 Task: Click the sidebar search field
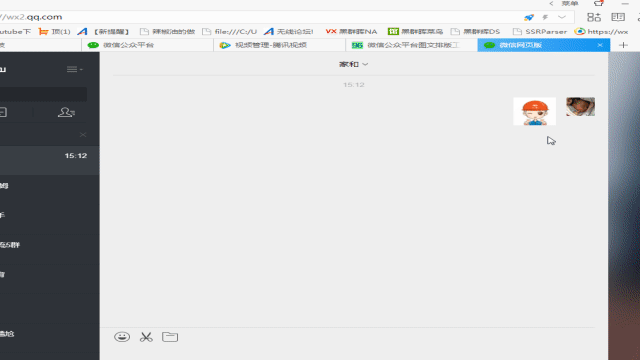pos(43,94)
